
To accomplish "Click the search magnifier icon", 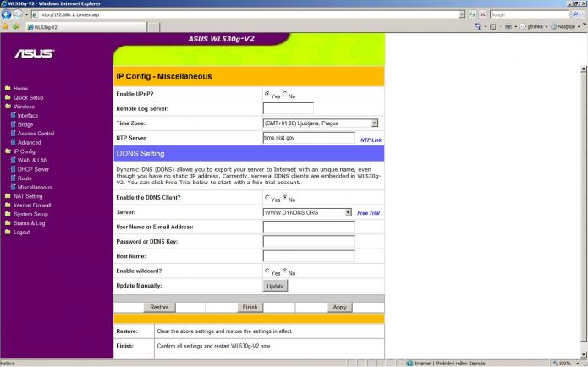I will point(575,14).
